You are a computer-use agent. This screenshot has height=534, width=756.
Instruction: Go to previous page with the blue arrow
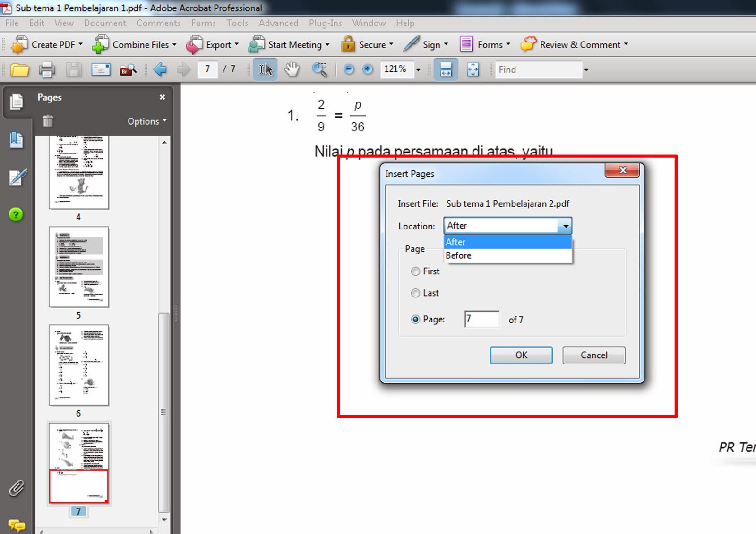click(x=160, y=70)
